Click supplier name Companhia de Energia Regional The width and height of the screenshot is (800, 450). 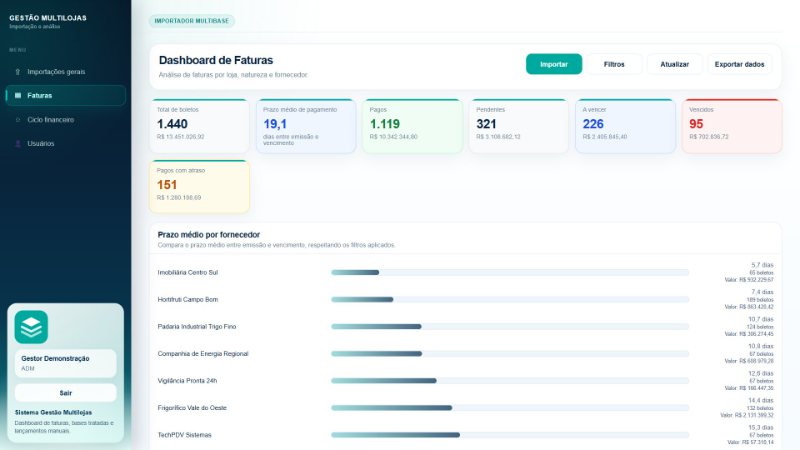pyautogui.click(x=203, y=354)
